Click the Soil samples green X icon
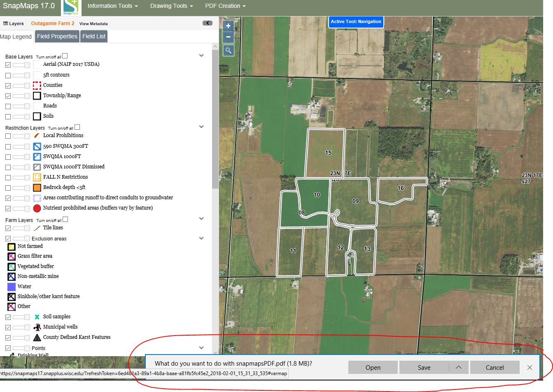This screenshot has width=553, height=392. [37, 317]
